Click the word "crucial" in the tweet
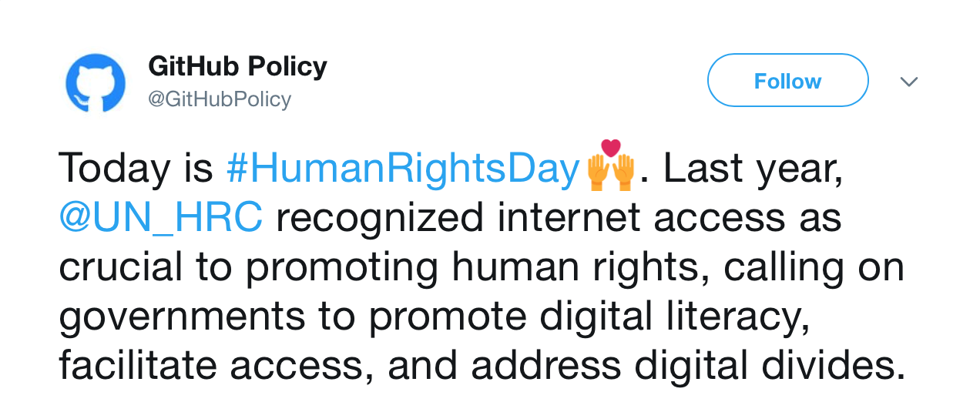The height and width of the screenshot is (402, 980). [x=121, y=268]
